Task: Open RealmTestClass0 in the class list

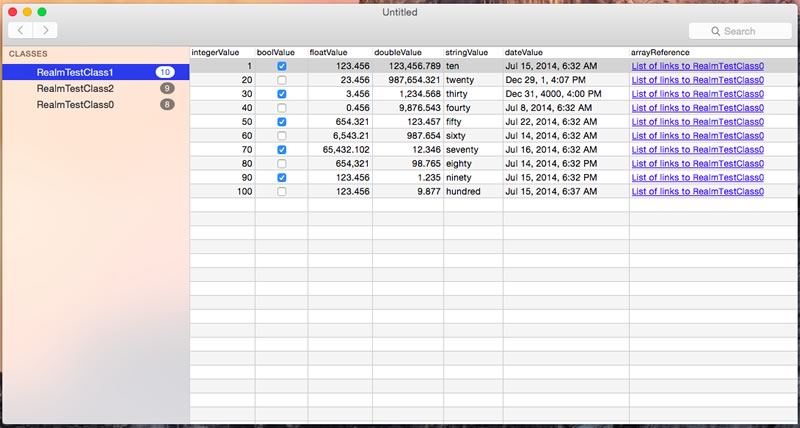Action: [x=76, y=104]
